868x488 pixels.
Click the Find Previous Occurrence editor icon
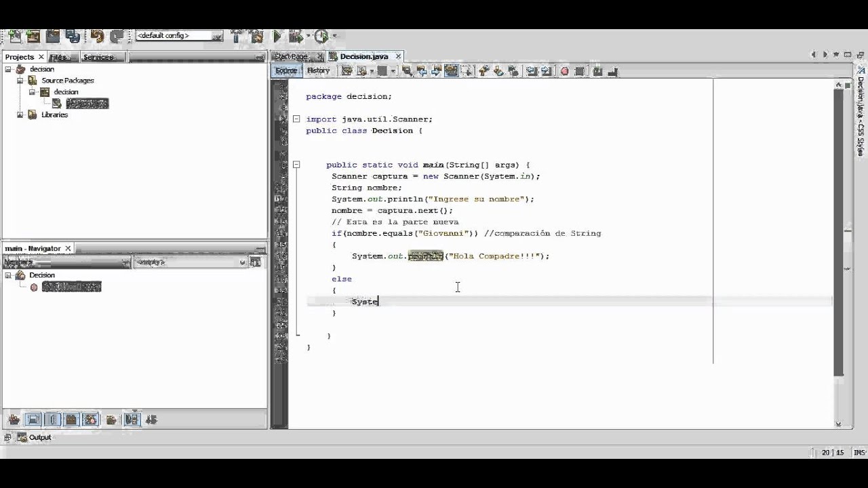pos(421,70)
